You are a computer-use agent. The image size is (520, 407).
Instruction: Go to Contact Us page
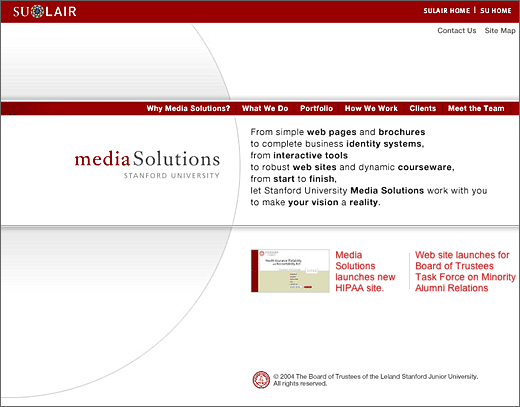[457, 31]
